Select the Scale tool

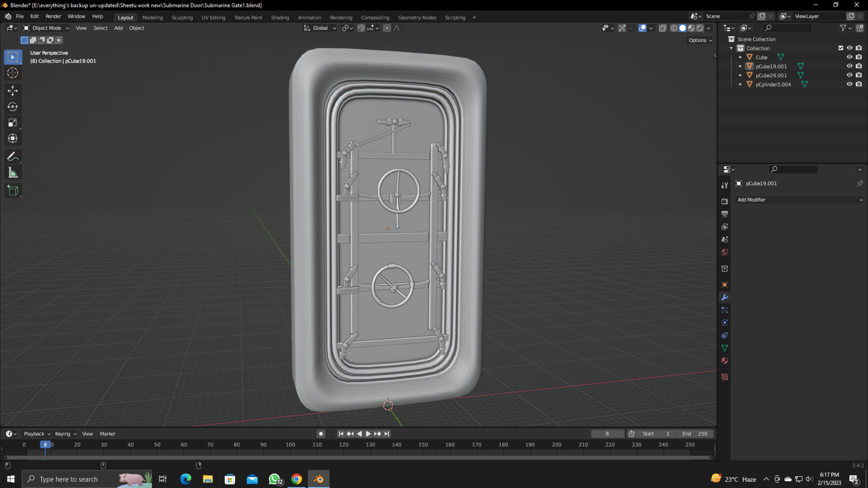point(13,123)
